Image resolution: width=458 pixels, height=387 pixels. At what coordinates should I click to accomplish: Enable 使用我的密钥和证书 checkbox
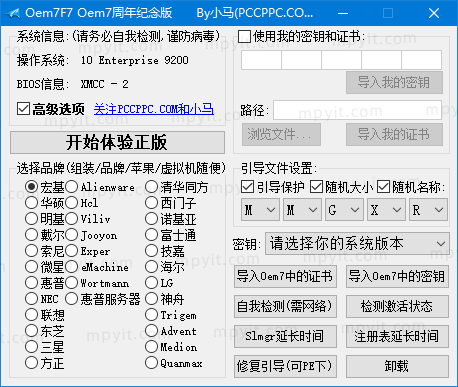coord(245,36)
